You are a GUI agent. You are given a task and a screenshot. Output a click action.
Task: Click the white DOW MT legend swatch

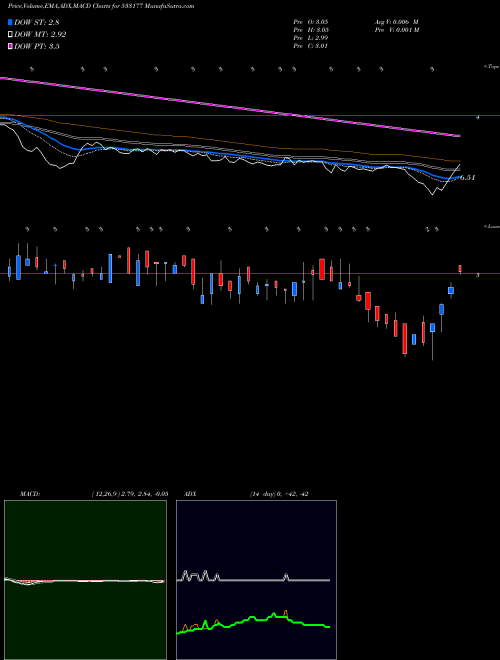tap(10, 35)
